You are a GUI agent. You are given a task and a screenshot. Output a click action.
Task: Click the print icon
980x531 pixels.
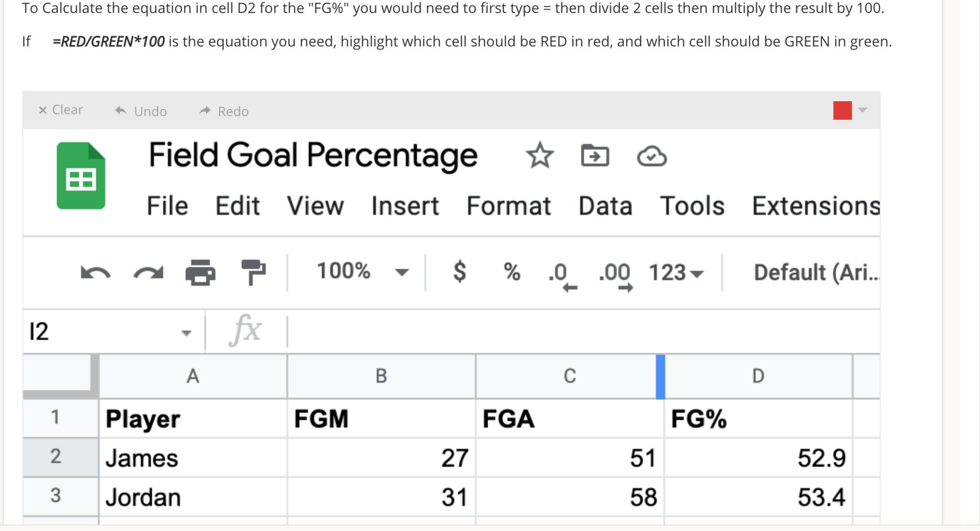point(200,272)
